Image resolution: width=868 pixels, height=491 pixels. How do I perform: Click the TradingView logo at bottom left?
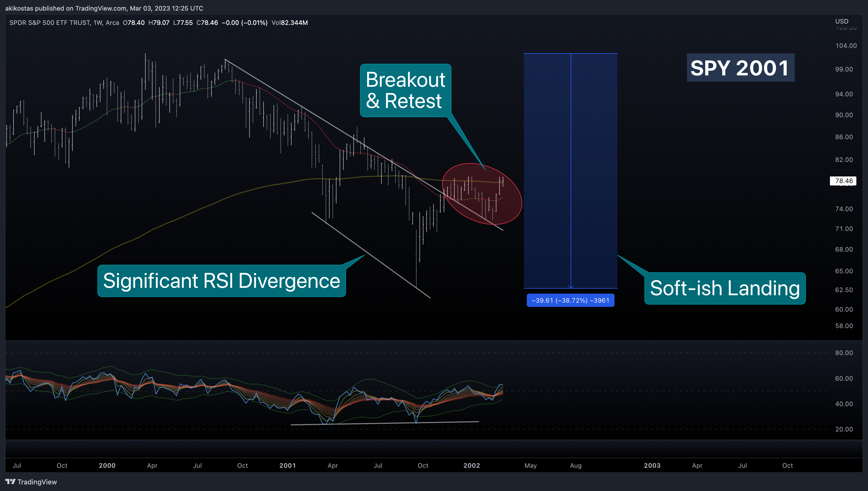click(31, 481)
